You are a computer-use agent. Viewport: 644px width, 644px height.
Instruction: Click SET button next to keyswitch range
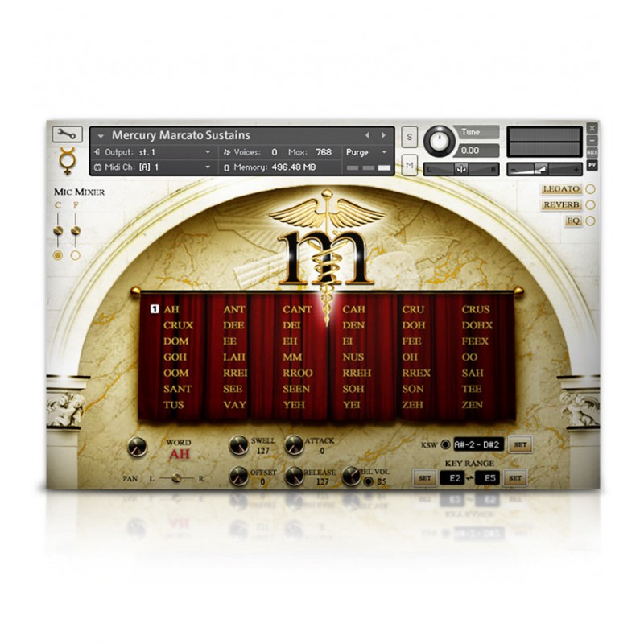[x=520, y=444]
